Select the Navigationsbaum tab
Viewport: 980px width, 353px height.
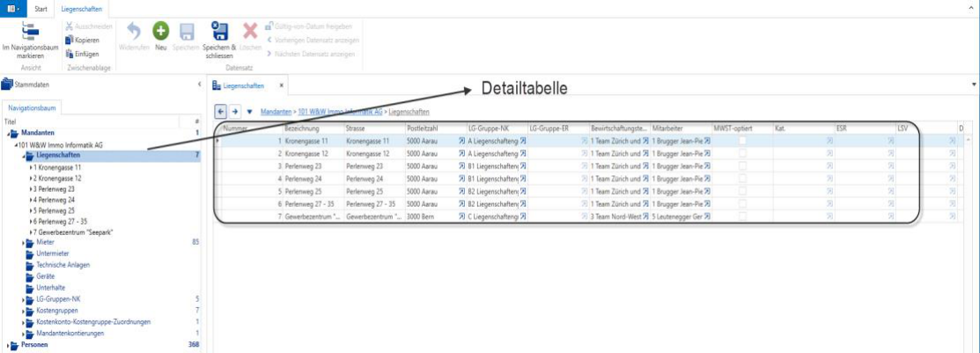coord(32,108)
